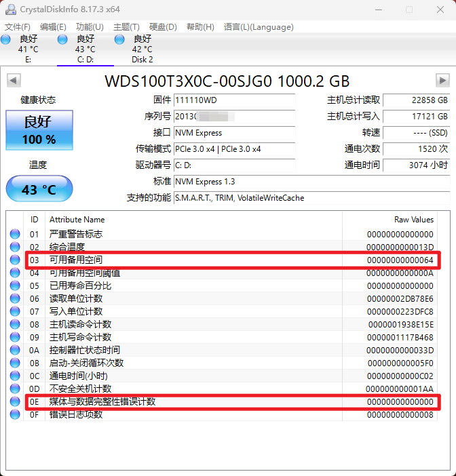Open the 主题(T) menu
This screenshot has height=476, width=456.
126,27
